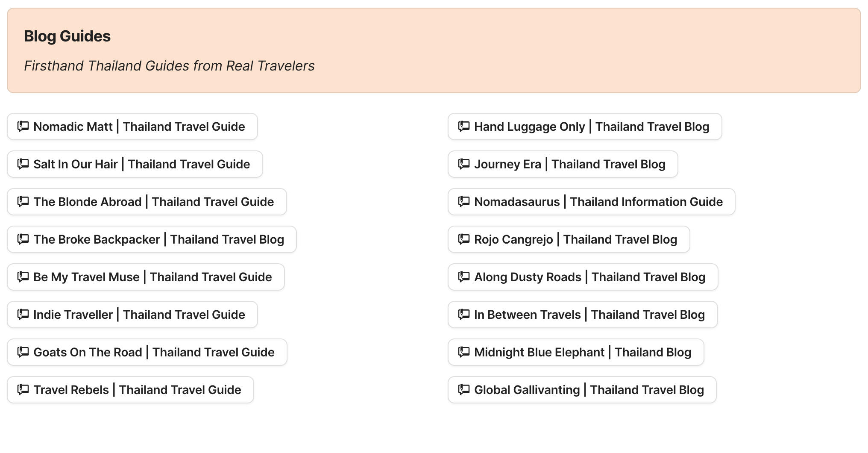Click the chat icon next to Global Gallivanting
868x453 pixels.
point(463,390)
